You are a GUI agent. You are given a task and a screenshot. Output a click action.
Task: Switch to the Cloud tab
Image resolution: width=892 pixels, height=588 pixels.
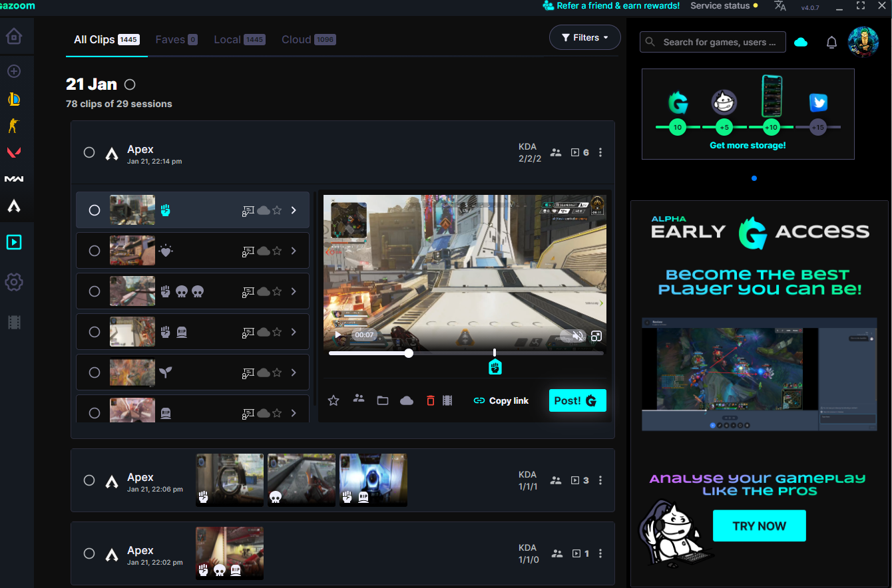308,39
